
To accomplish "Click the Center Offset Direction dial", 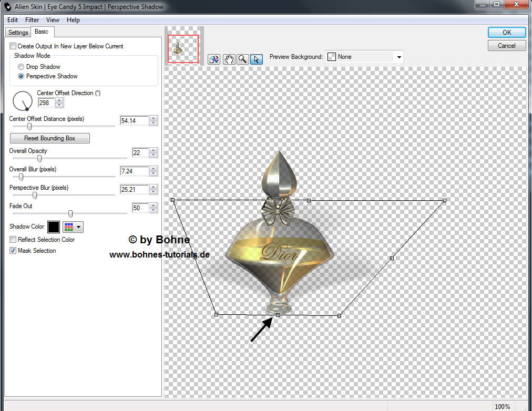I will [x=23, y=100].
